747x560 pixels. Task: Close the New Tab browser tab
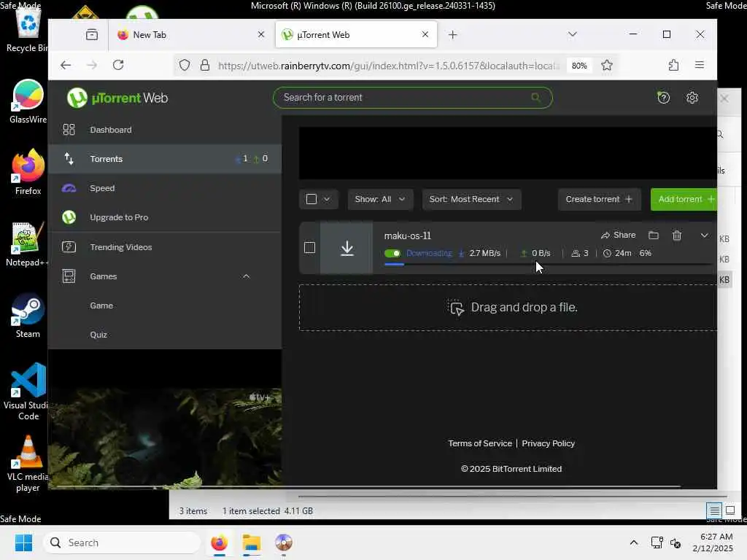260,35
